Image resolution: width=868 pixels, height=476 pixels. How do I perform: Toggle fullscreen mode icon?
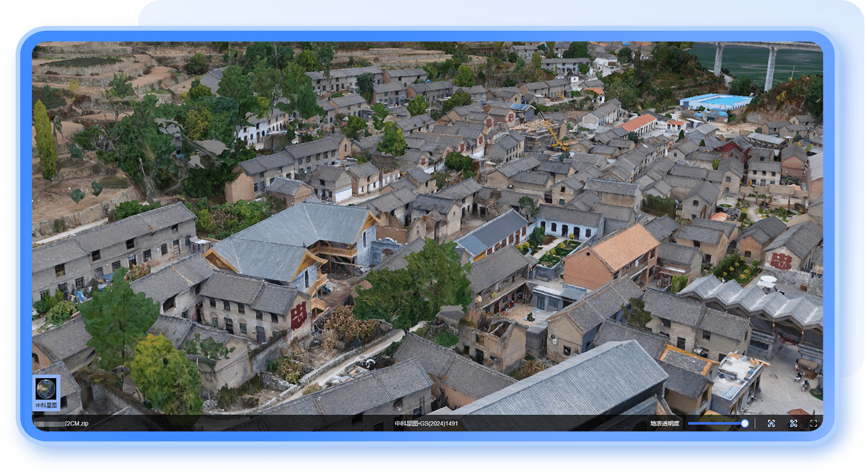[x=814, y=423]
